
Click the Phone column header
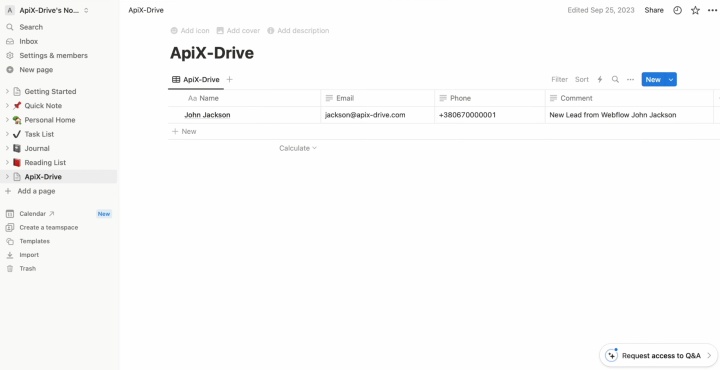[x=489, y=98]
